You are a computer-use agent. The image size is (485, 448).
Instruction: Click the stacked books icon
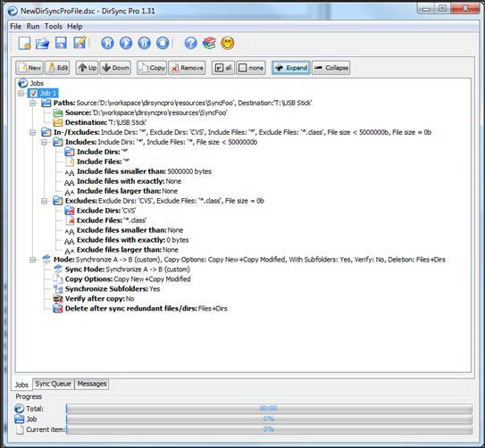tap(209, 43)
